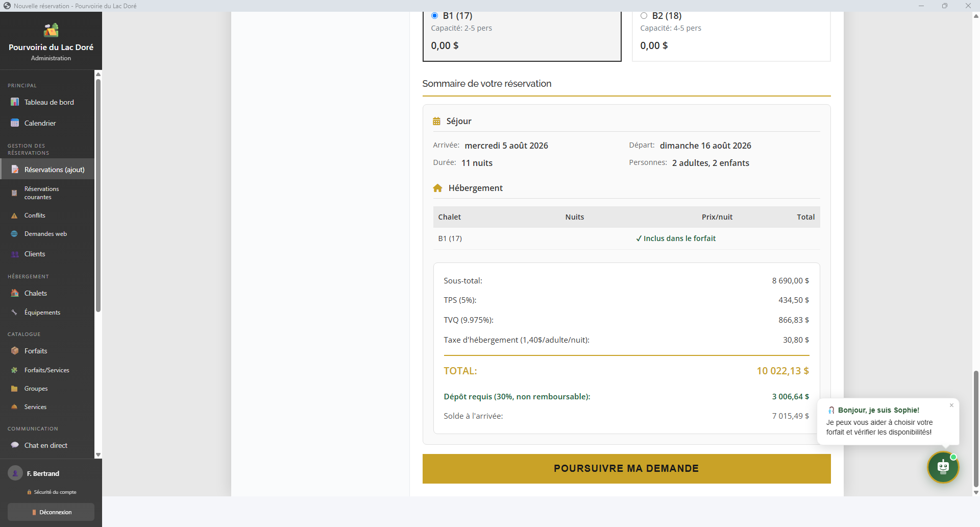This screenshot has height=527, width=980.
Task: Click the main page vertical scrollbar thumb
Action: [x=976, y=429]
